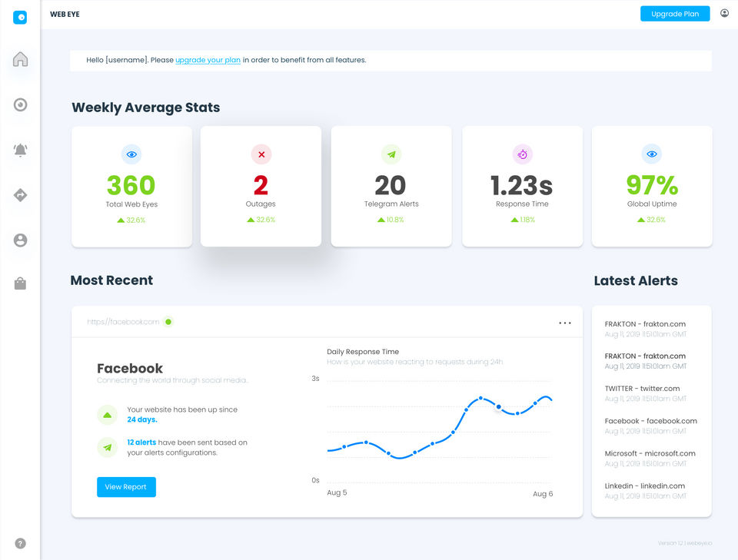Open the Microsoft - microsoft.com alert
This screenshot has width=738, height=560.
pos(650,458)
